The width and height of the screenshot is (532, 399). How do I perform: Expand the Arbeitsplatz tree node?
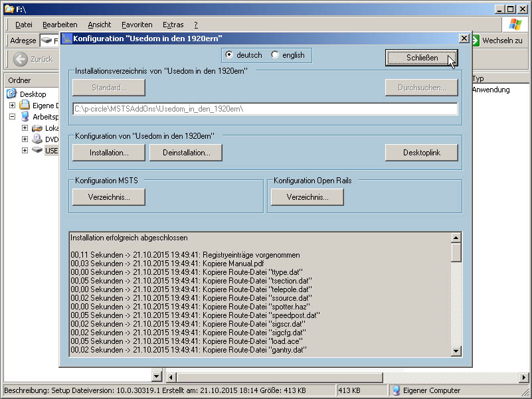[13, 117]
